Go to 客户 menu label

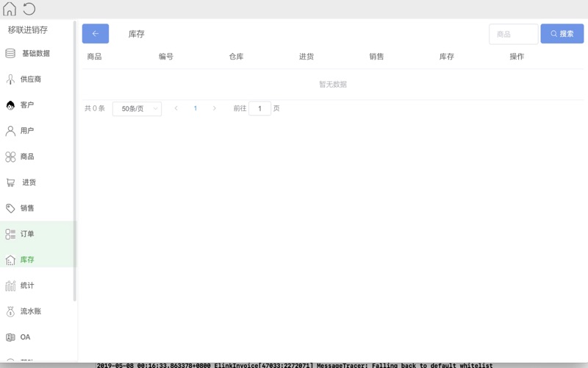27,105
